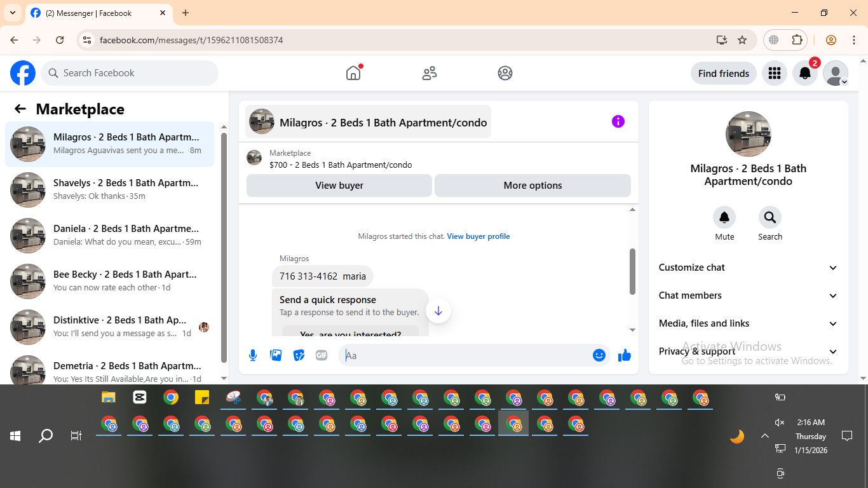This screenshot has width=868, height=488.
Task: Open the Chrome three-dot menu
Action: point(854,40)
